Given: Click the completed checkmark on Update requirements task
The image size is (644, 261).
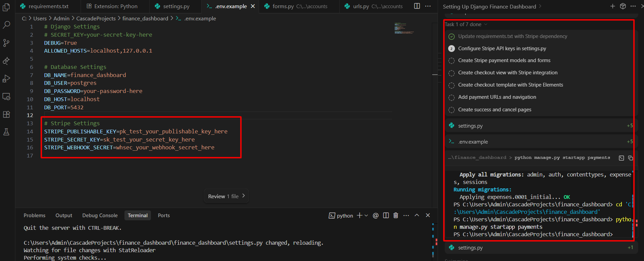Looking at the screenshot, I should 452,36.
